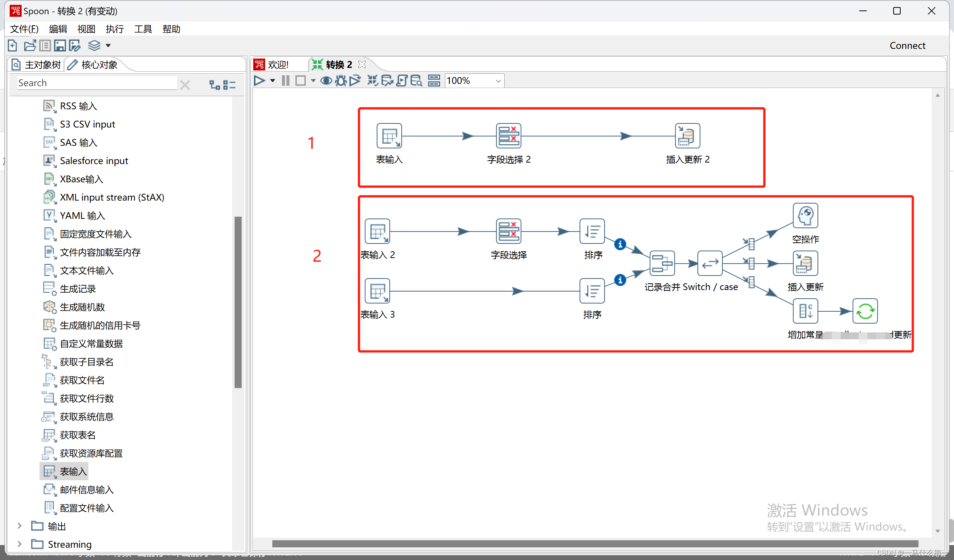Select 表输入 in step tree
Screen dimensions: 954x560
pyautogui.click(x=65, y=472)
